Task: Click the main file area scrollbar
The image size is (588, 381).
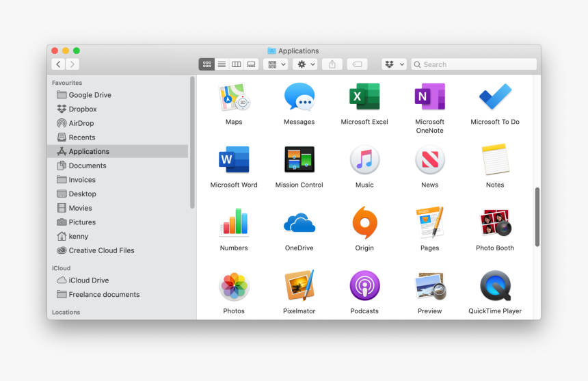Action: coord(537,217)
